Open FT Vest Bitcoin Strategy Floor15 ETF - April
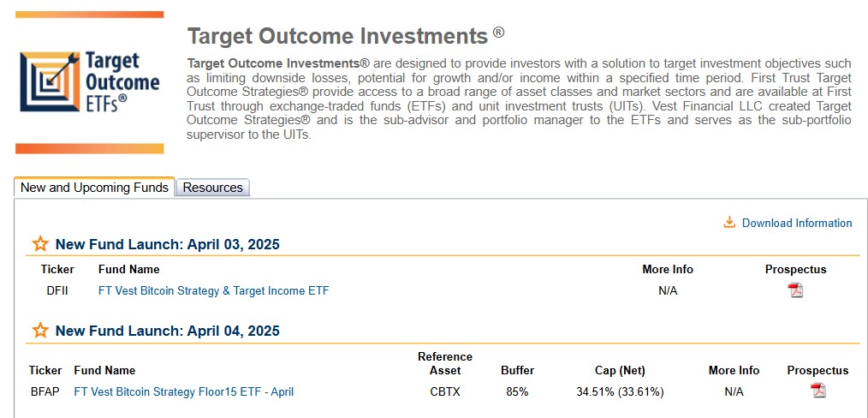Image resolution: width=868 pixels, height=418 pixels. [x=183, y=391]
